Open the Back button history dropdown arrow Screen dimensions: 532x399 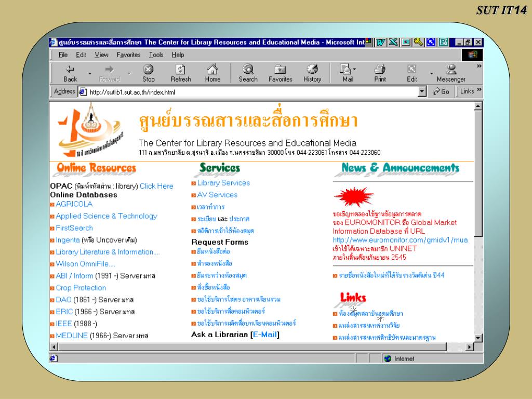click(x=90, y=73)
